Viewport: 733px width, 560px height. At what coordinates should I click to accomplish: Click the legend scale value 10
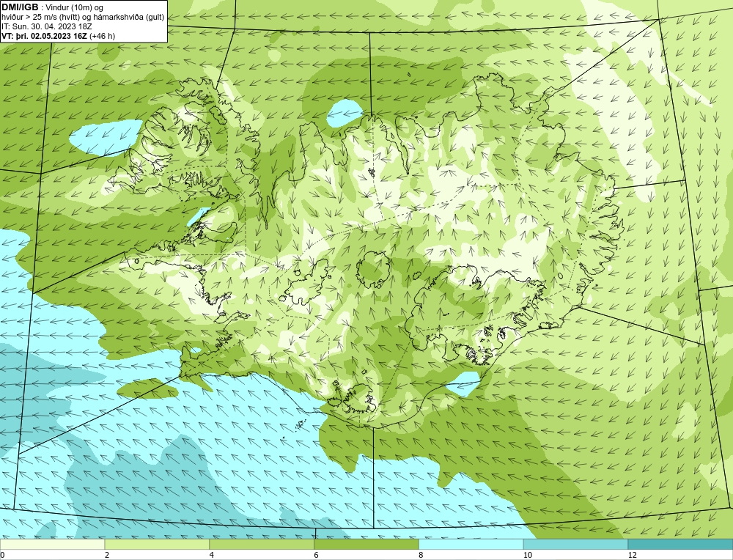tap(528, 555)
